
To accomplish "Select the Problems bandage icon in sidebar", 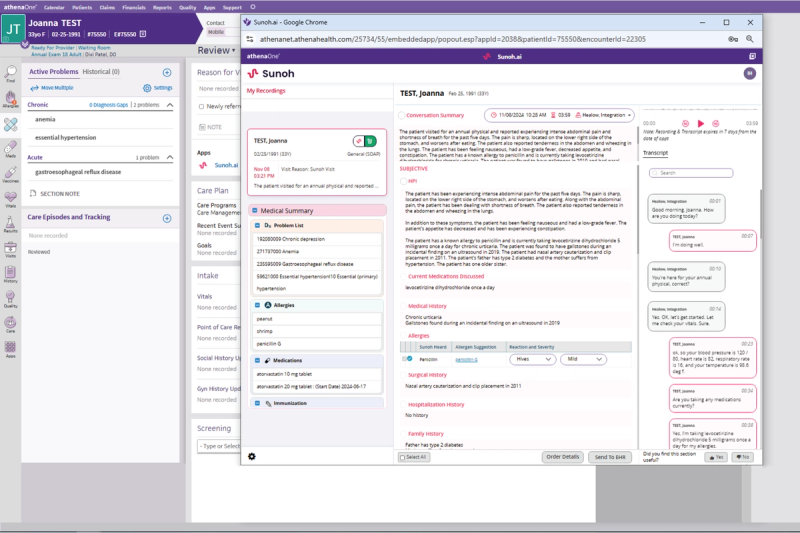I will click(11, 124).
